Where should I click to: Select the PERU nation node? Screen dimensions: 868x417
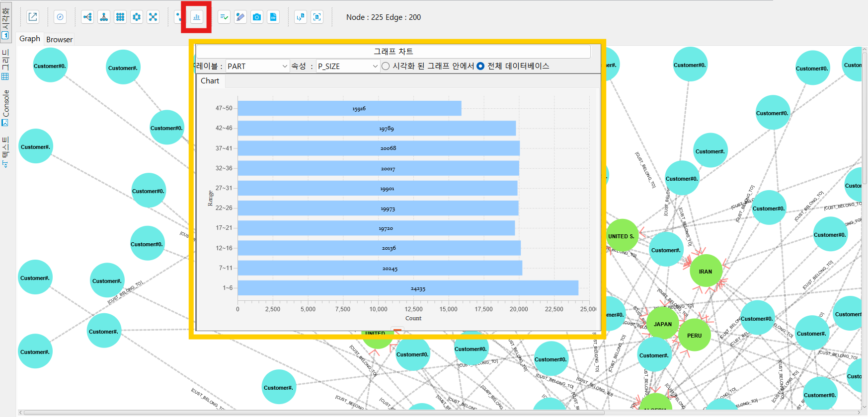click(695, 335)
